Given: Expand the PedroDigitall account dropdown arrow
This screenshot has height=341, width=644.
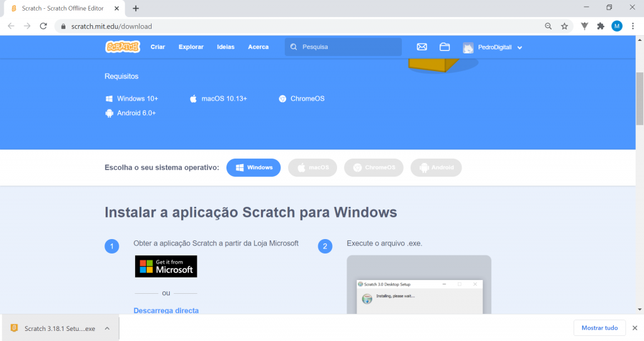Looking at the screenshot, I should click(519, 48).
